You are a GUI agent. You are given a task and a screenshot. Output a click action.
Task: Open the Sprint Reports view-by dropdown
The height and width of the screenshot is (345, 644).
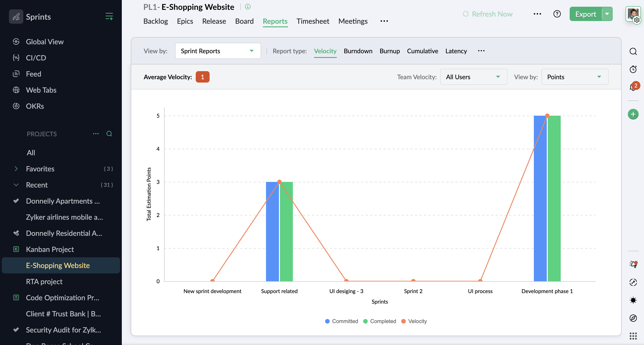tap(218, 51)
